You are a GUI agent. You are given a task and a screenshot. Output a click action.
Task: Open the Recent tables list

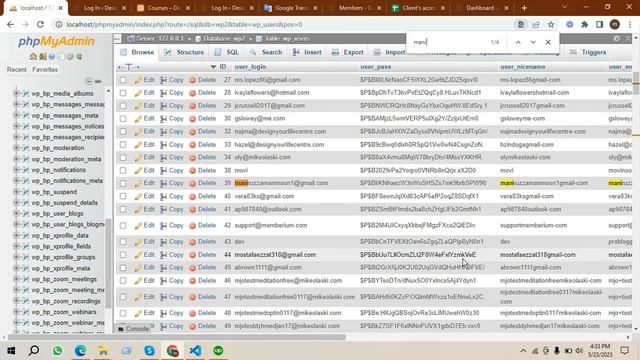[x=16, y=70]
